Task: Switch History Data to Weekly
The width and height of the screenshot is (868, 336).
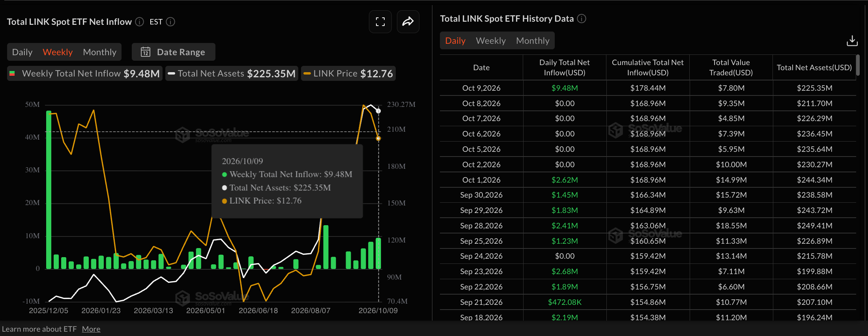Action: [491, 41]
